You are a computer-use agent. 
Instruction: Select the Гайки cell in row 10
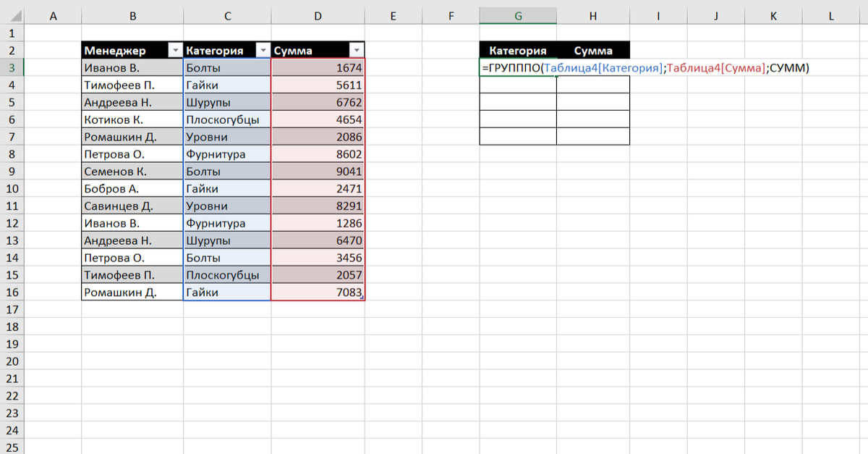(x=227, y=188)
